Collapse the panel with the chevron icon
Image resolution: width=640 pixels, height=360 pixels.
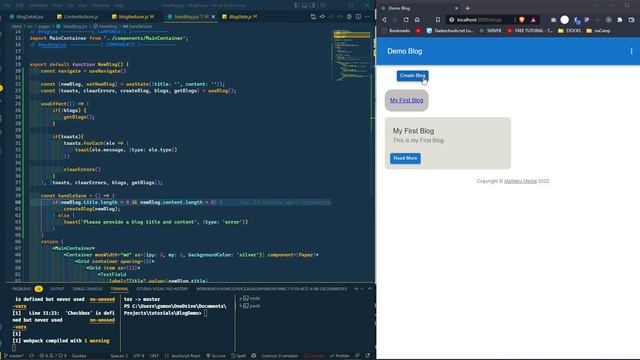(x=370, y=289)
